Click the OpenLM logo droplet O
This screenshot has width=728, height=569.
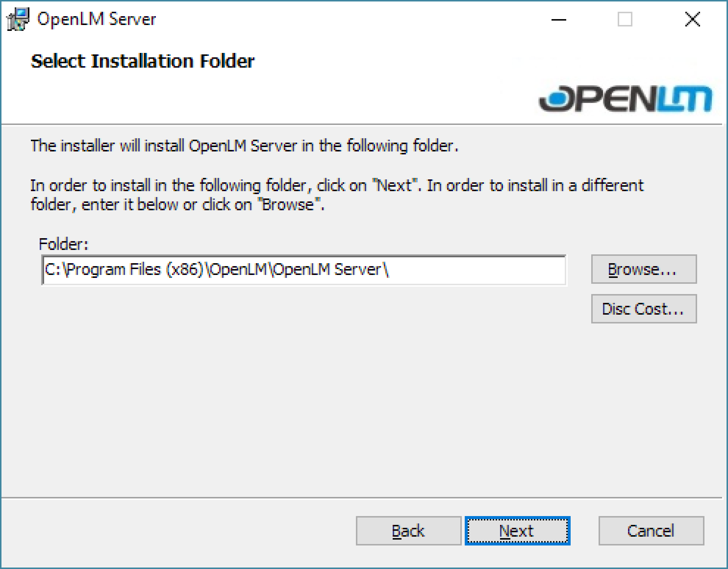point(556,98)
